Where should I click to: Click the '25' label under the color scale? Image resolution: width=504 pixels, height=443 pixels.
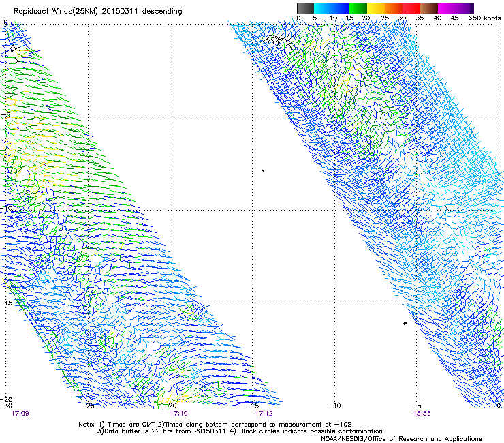point(384,18)
